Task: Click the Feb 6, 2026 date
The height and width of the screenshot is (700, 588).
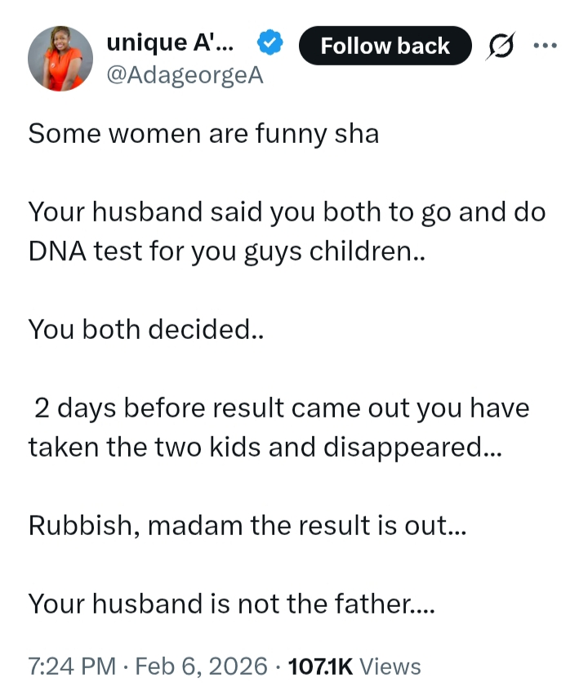Action: (201, 667)
